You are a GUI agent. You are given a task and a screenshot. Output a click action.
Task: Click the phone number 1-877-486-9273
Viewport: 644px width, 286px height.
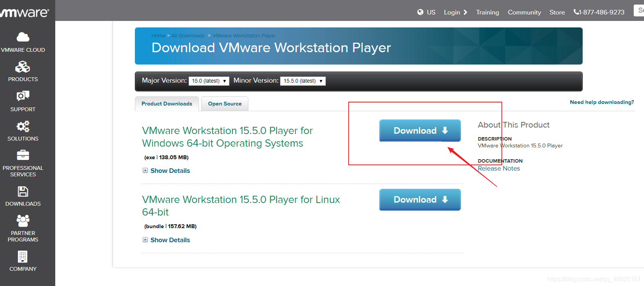[601, 12]
